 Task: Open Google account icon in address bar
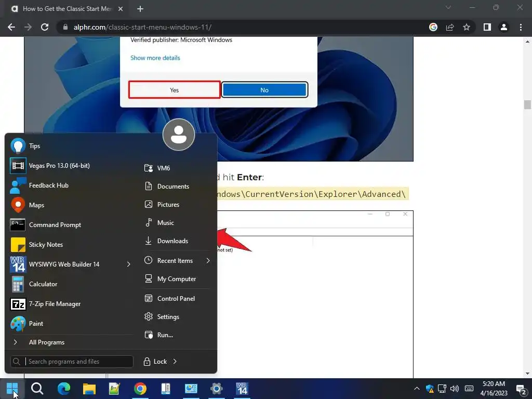pyautogui.click(x=433, y=27)
